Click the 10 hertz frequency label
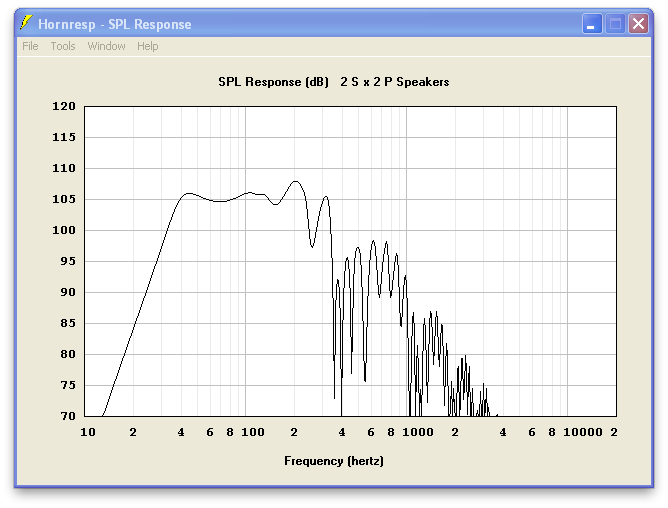This screenshot has width=668, height=508. click(88, 432)
